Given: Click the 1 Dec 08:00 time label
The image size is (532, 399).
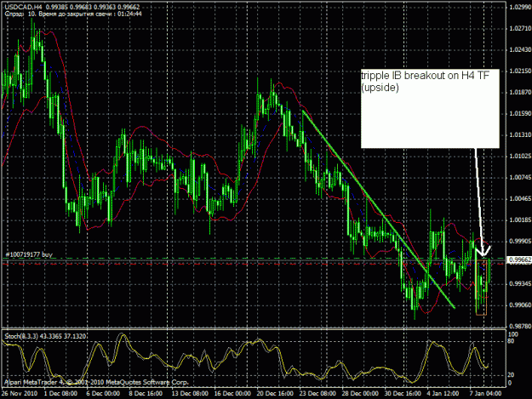Looking at the screenshot, I should point(60,394).
